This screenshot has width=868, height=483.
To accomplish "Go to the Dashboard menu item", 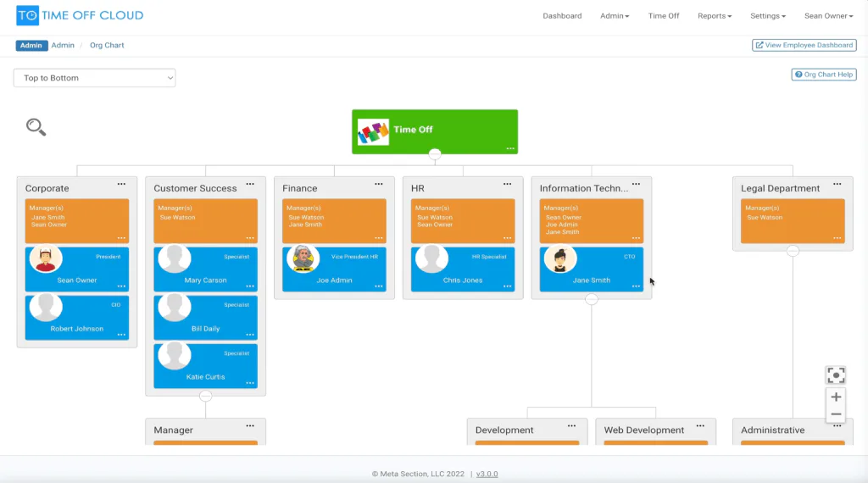I will pyautogui.click(x=562, y=16).
